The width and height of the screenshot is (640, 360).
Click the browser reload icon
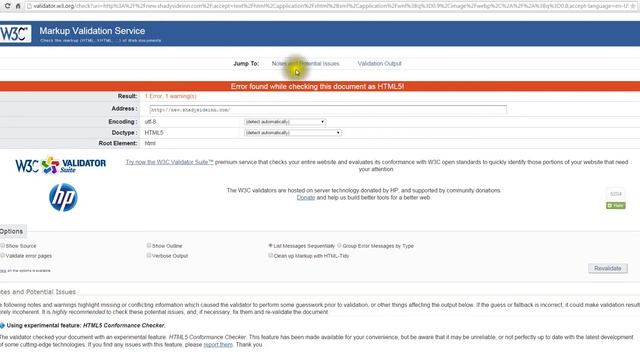7,6
